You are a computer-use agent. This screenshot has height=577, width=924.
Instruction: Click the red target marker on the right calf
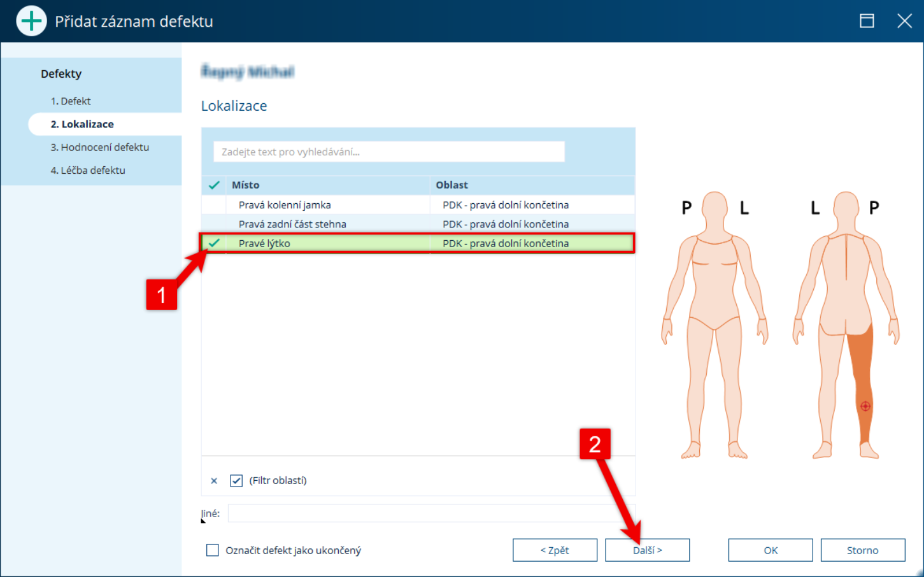[x=865, y=406]
